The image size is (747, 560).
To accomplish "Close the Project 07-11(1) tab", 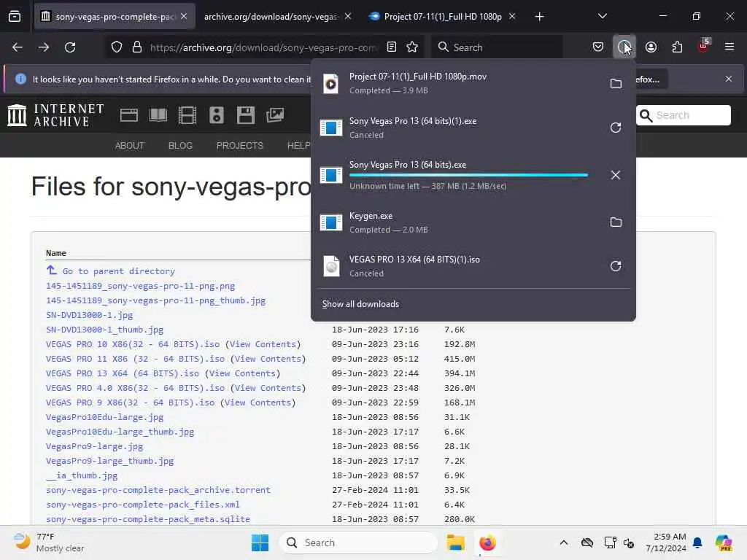I will 512,16.
